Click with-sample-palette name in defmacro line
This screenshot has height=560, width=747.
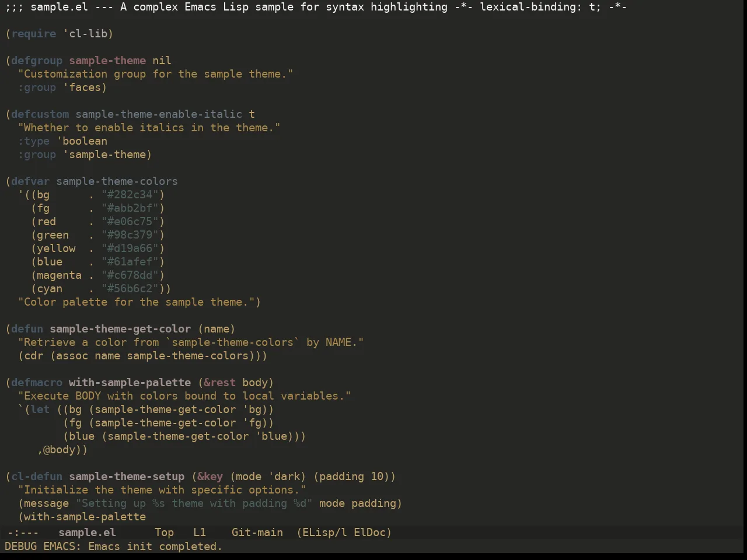[x=130, y=383]
